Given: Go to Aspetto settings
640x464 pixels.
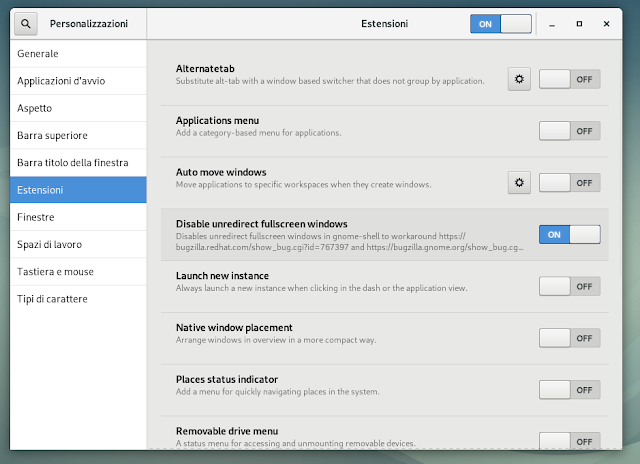Looking at the screenshot, I should (35, 107).
